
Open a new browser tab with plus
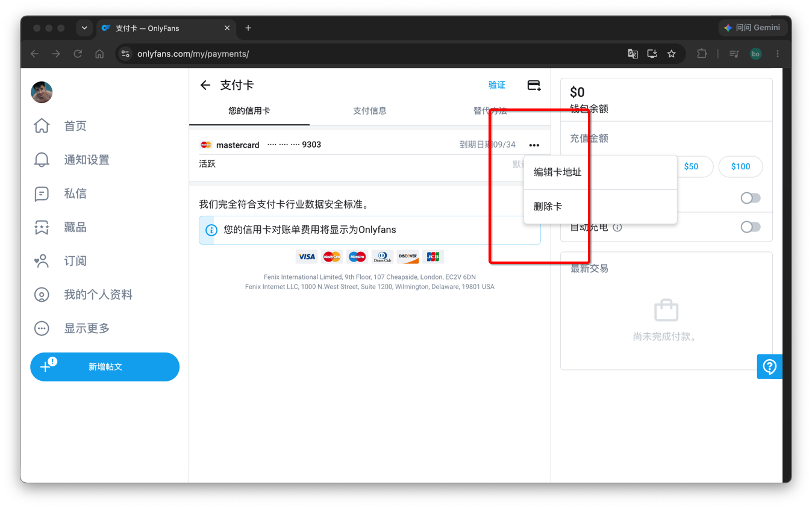(248, 28)
